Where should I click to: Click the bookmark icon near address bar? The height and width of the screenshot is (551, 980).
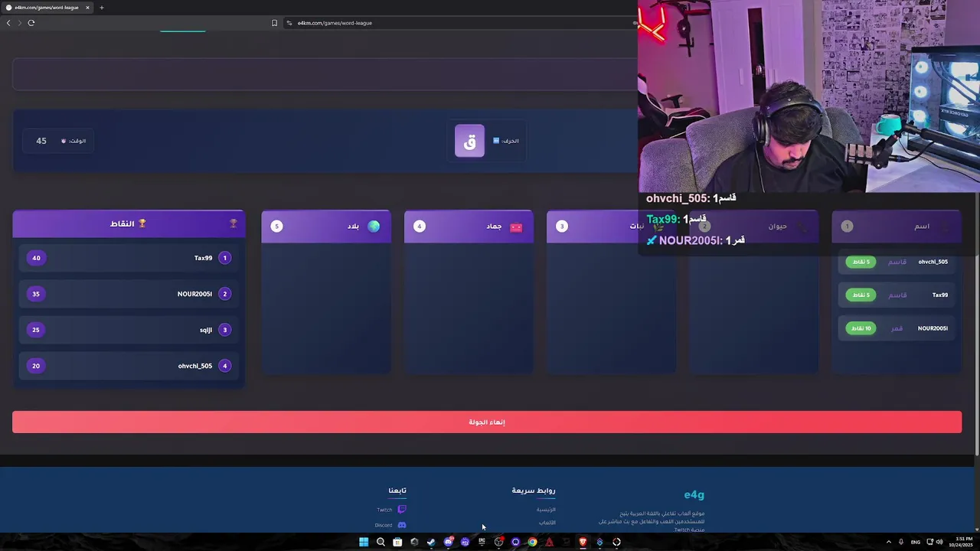point(274,23)
